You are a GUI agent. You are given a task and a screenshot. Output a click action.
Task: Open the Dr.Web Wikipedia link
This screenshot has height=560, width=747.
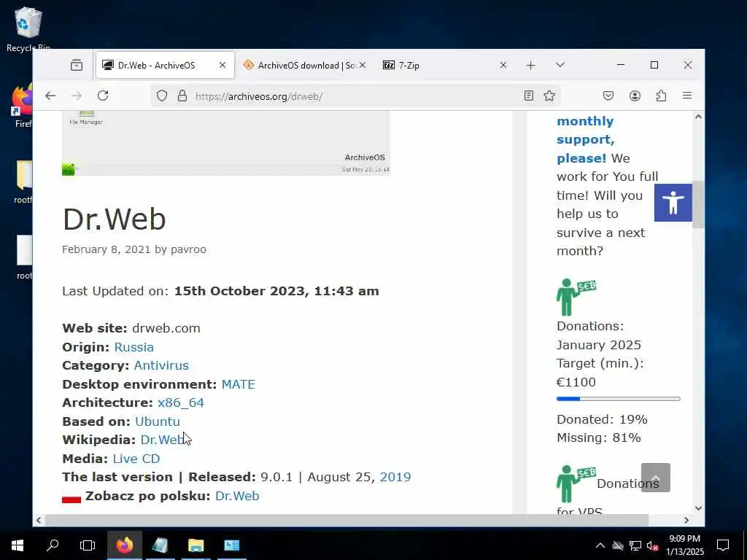click(163, 440)
